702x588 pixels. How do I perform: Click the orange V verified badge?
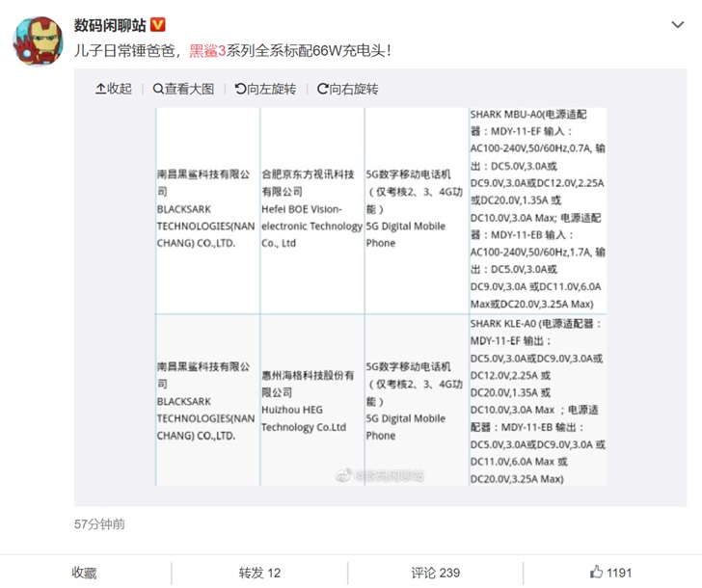[x=157, y=25]
